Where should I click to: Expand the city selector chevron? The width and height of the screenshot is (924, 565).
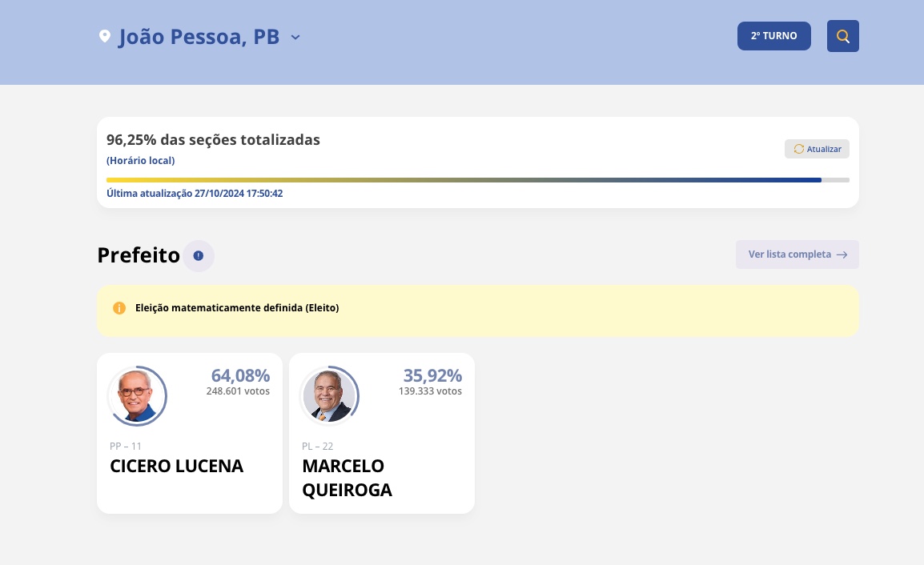(295, 37)
